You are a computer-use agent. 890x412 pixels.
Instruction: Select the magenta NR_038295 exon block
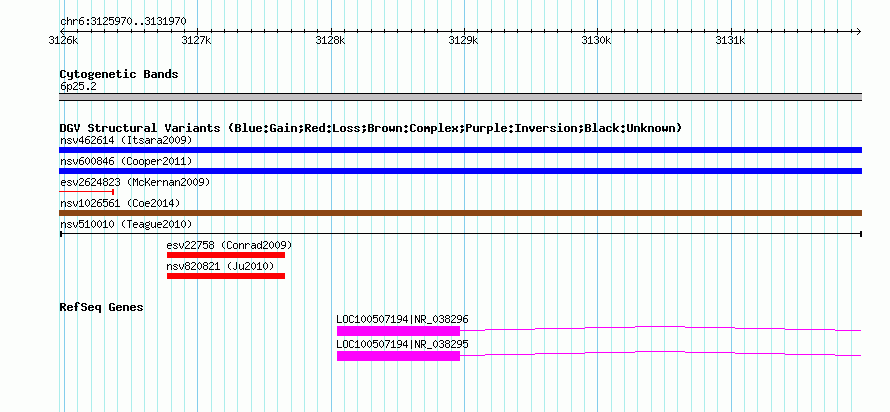tap(398, 356)
